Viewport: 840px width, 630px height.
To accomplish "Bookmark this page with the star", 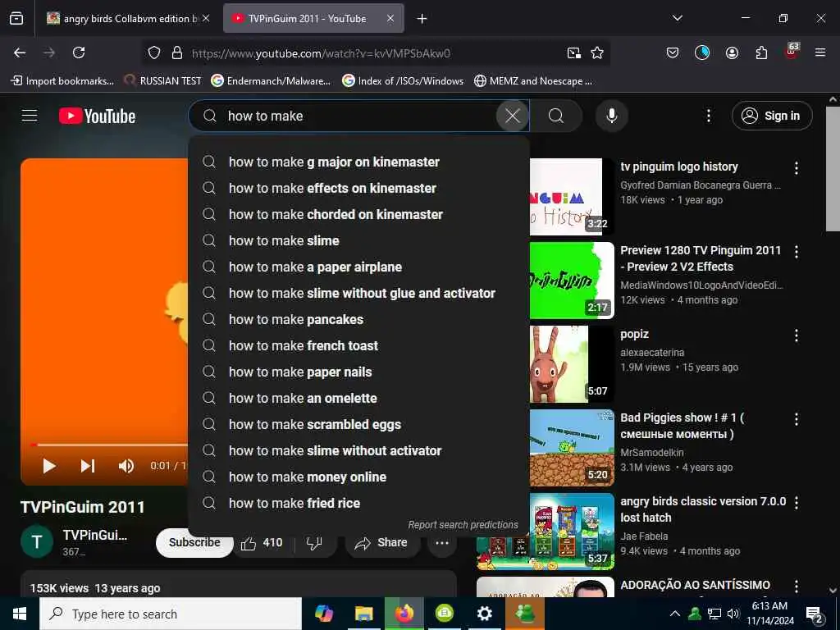I will point(597,52).
